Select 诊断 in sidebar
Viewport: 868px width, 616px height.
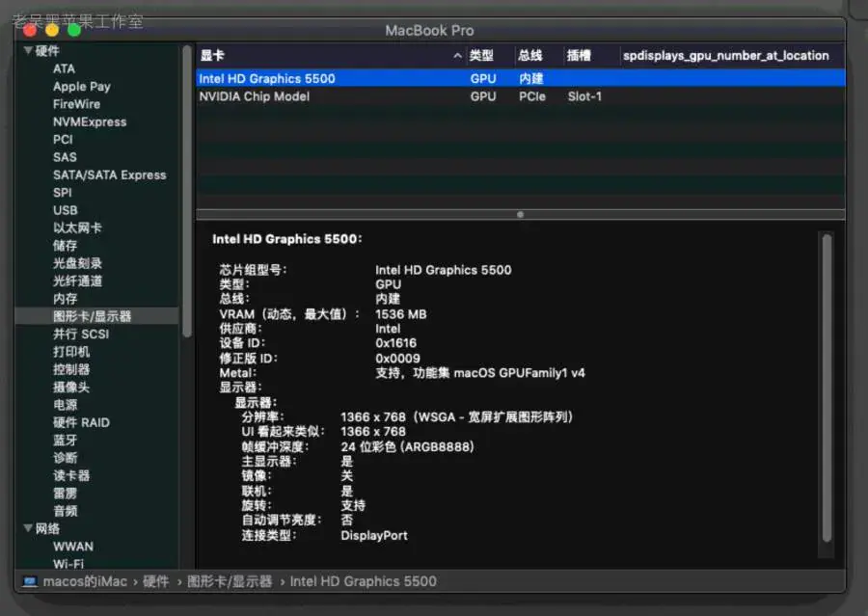pyautogui.click(x=65, y=458)
